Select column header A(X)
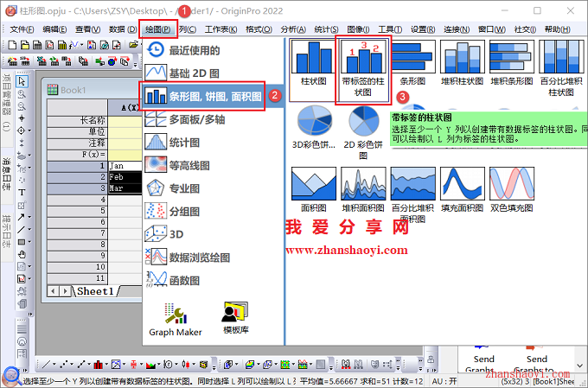588x388 pixels. coord(125,108)
